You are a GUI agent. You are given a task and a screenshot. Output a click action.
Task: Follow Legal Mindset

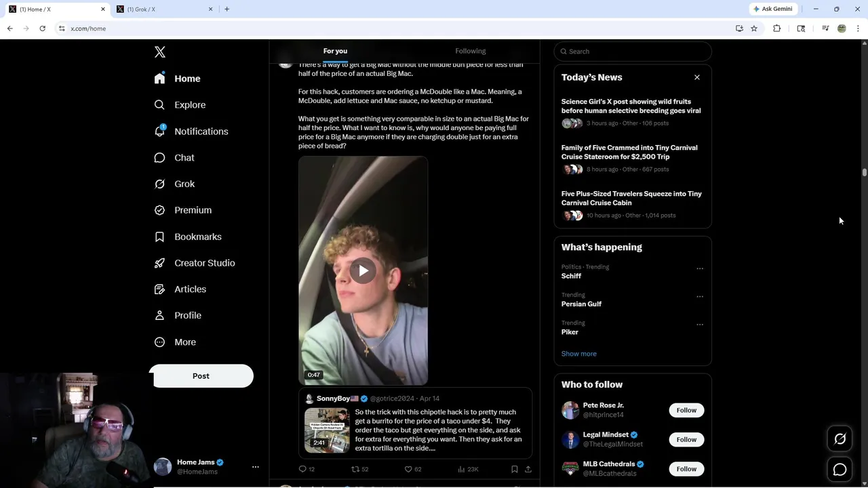[x=686, y=440]
